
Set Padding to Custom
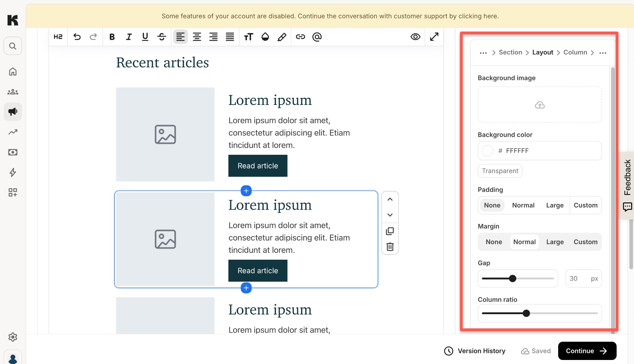point(586,205)
